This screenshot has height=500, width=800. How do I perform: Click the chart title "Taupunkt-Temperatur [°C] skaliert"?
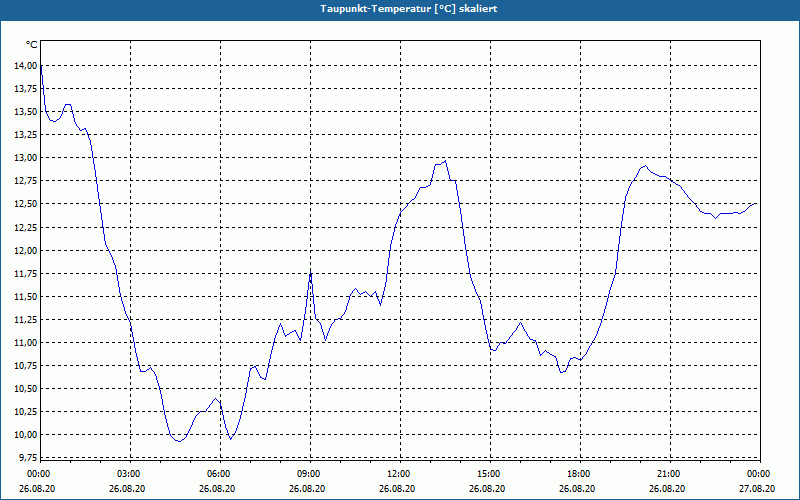tap(409, 9)
